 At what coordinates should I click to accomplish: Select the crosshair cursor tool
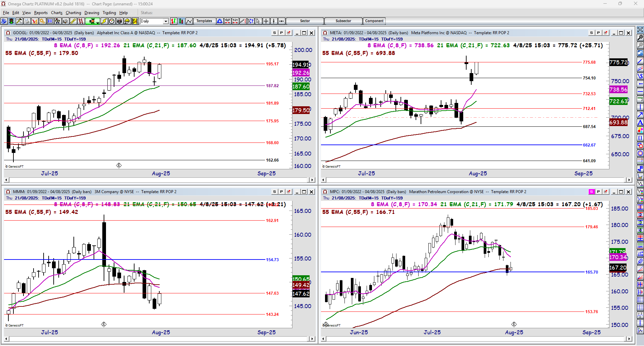click(x=266, y=21)
